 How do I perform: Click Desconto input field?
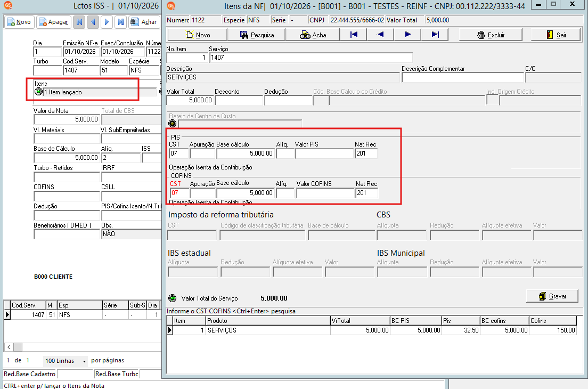coord(239,100)
